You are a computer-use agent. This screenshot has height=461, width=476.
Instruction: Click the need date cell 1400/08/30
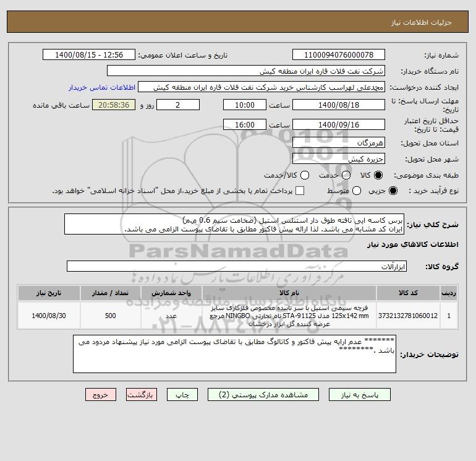(x=49, y=316)
